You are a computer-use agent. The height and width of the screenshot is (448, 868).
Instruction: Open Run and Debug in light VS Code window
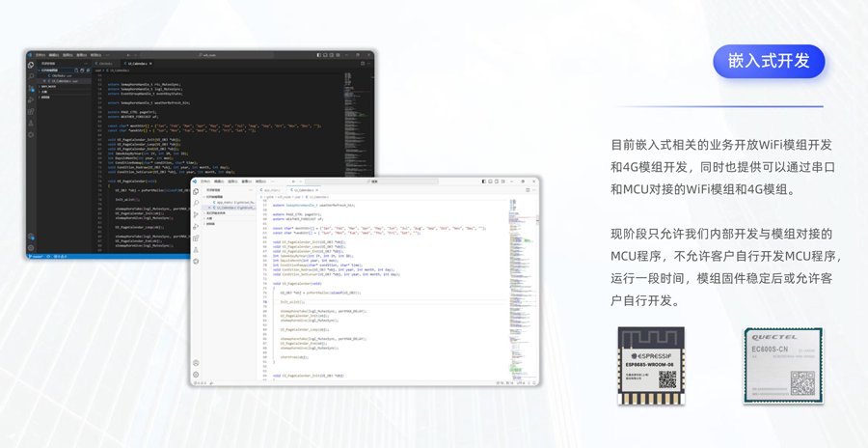(x=197, y=227)
